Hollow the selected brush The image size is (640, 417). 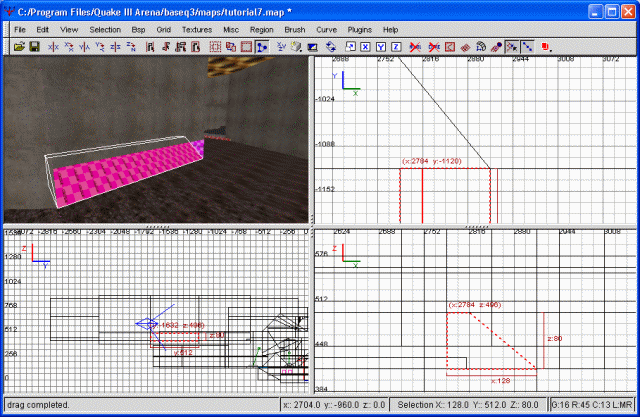246,47
